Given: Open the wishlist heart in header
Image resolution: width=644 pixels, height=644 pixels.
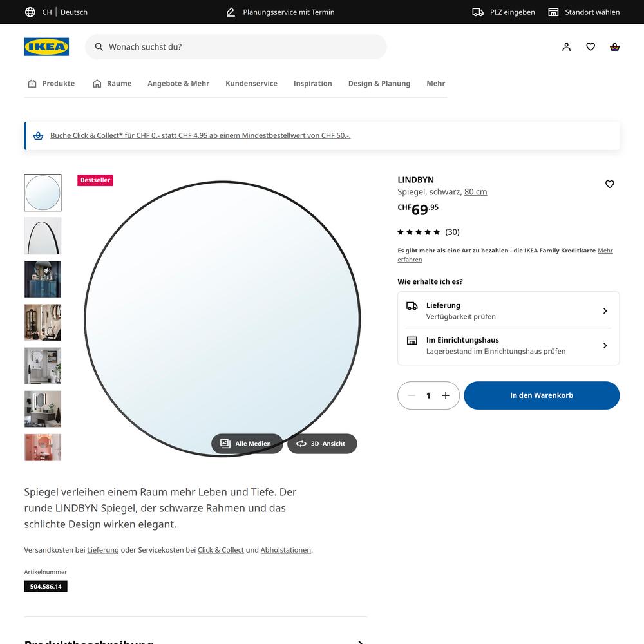Looking at the screenshot, I should pyautogui.click(x=591, y=47).
